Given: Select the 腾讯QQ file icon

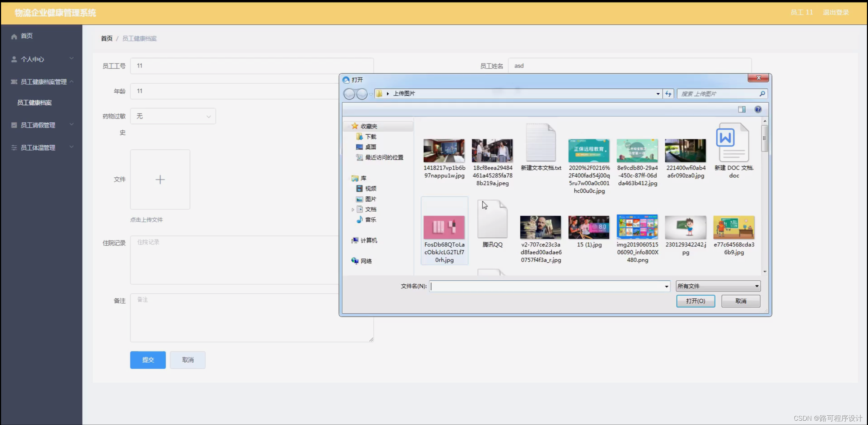Looking at the screenshot, I should click(x=492, y=219).
